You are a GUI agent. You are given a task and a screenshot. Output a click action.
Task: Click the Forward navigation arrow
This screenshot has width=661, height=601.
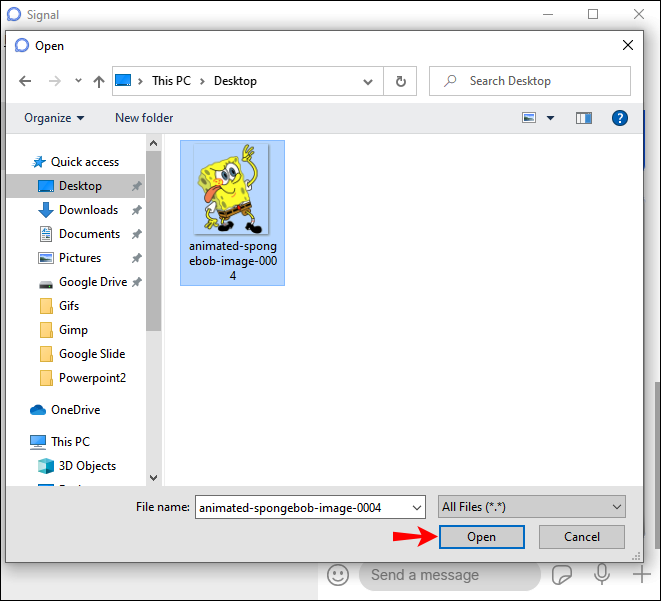55,81
